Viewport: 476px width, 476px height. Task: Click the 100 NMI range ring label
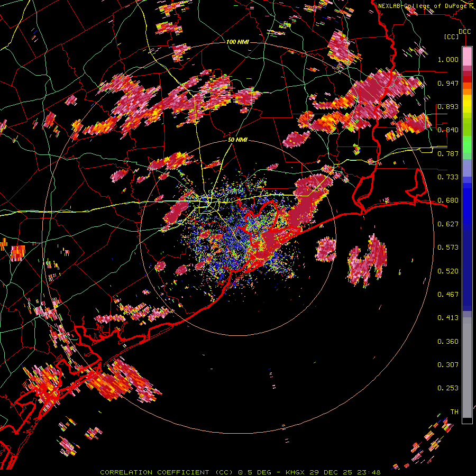click(x=237, y=42)
